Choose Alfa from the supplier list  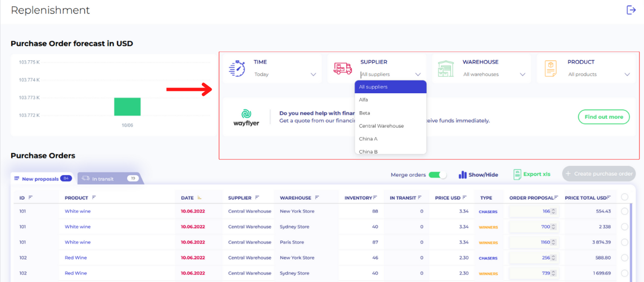(364, 100)
